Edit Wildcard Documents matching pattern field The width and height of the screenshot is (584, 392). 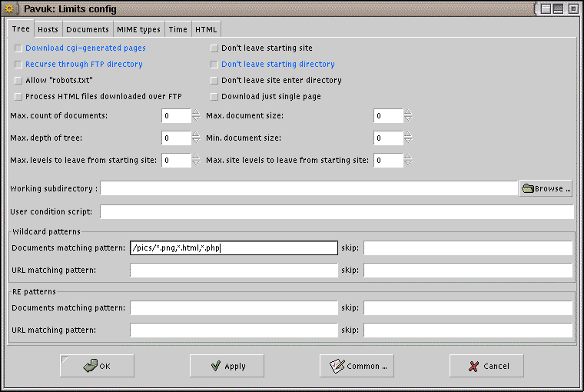coord(234,247)
